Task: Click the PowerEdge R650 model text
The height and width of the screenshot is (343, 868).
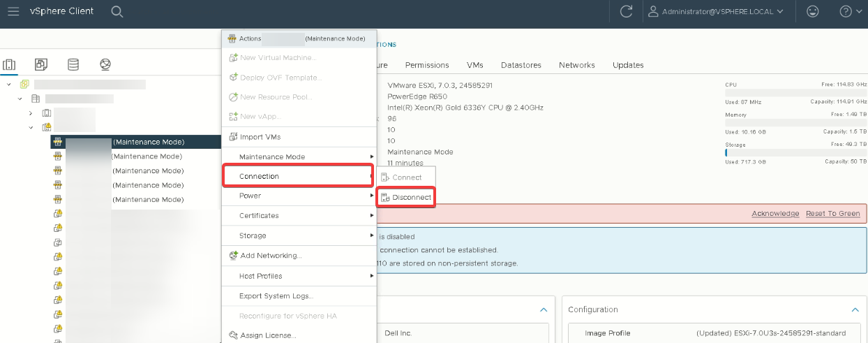Action: pyautogui.click(x=417, y=96)
